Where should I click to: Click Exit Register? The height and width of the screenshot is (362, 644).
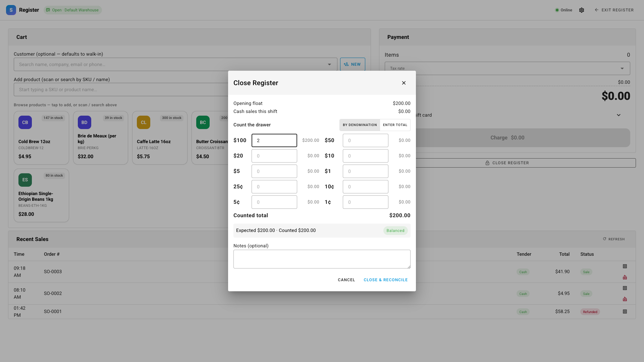coord(614,10)
